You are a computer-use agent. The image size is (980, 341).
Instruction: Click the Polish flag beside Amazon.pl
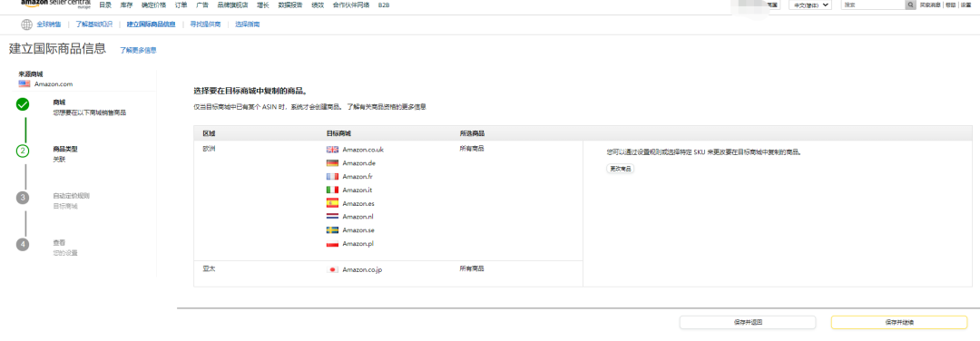coord(332,244)
